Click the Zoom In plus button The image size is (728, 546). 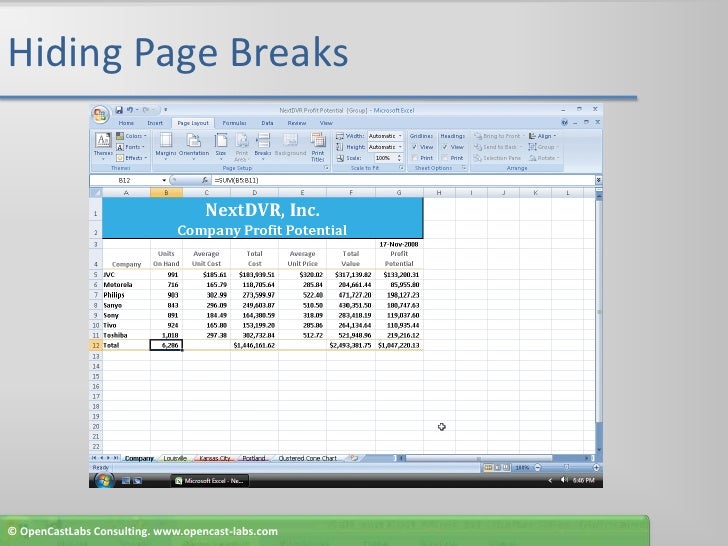click(597, 468)
